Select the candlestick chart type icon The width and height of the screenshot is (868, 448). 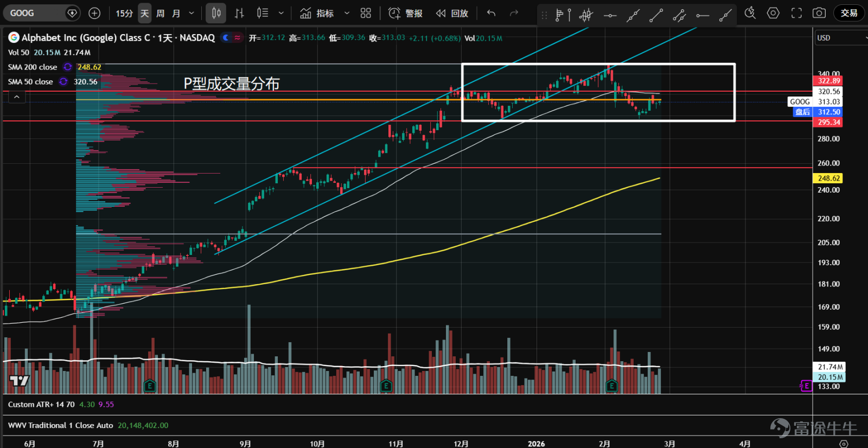(x=216, y=13)
